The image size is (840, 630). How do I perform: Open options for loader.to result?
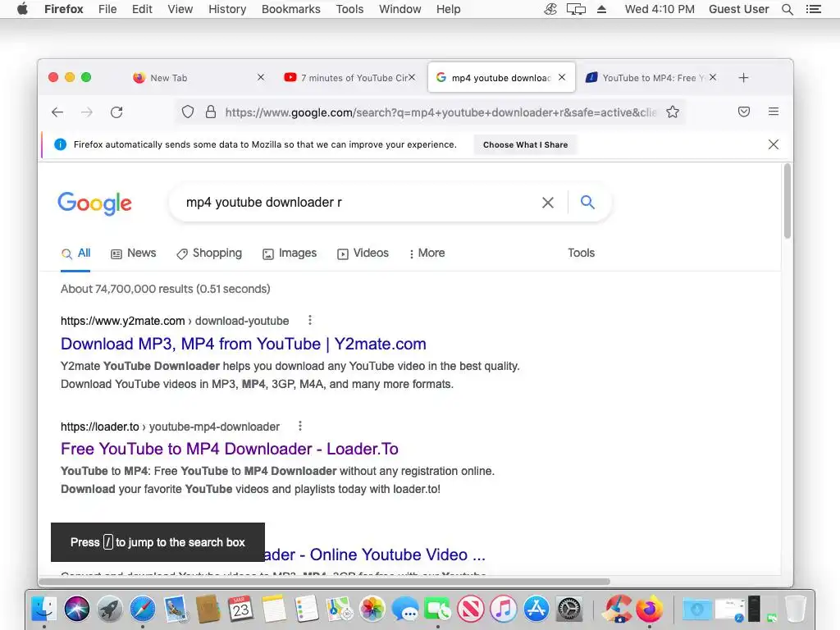[300, 426]
